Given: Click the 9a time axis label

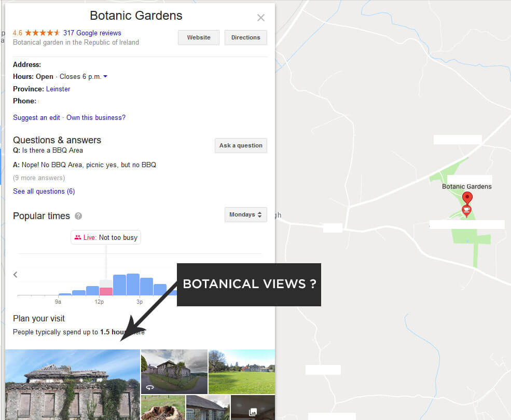Looking at the screenshot, I should click(58, 302).
